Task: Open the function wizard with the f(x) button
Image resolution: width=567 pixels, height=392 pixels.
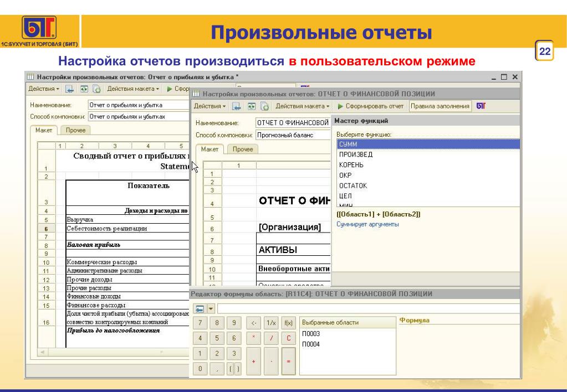Action: (x=288, y=323)
